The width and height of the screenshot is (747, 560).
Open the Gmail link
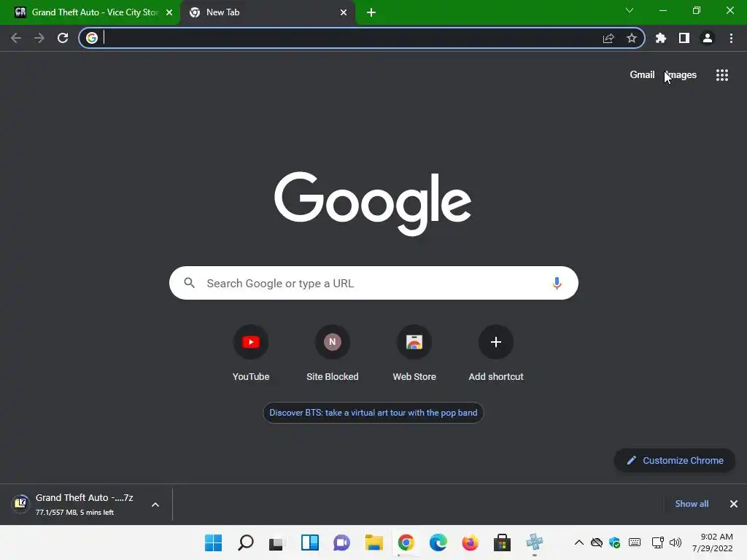pos(642,75)
